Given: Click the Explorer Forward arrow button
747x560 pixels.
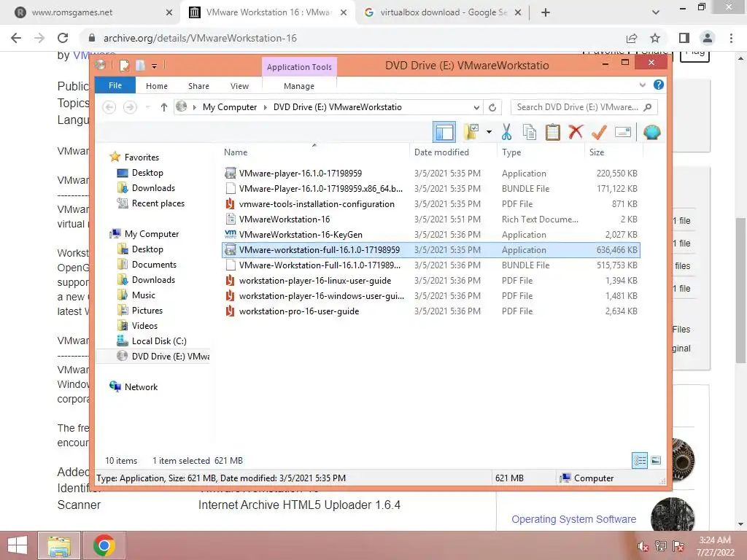Looking at the screenshot, I should (x=130, y=107).
